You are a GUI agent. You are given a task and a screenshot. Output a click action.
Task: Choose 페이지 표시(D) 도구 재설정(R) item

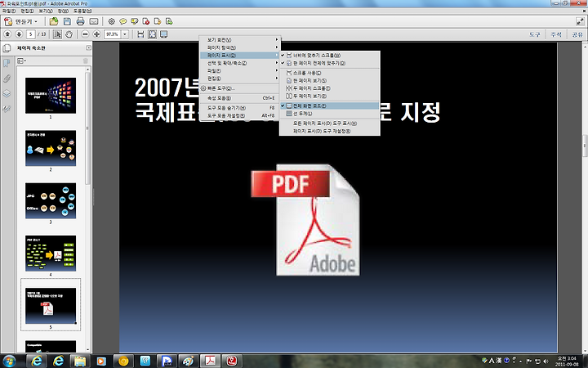pos(330,131)
